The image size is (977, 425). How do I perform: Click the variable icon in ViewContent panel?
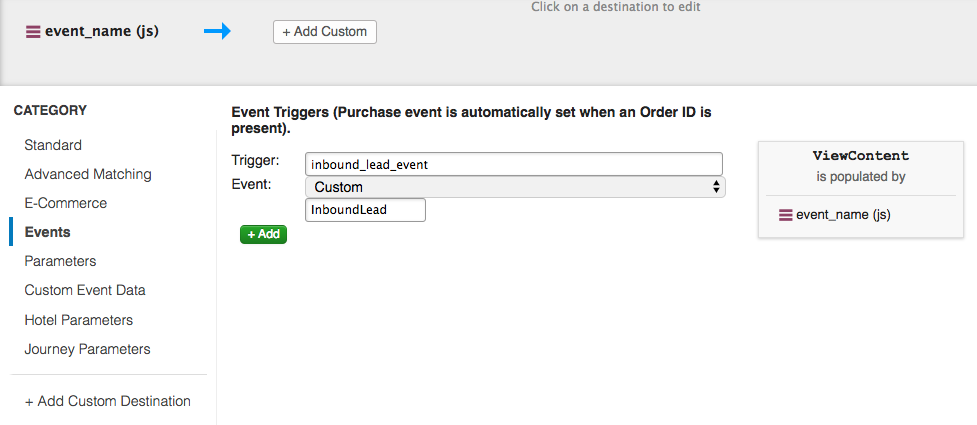click(785, 214)
